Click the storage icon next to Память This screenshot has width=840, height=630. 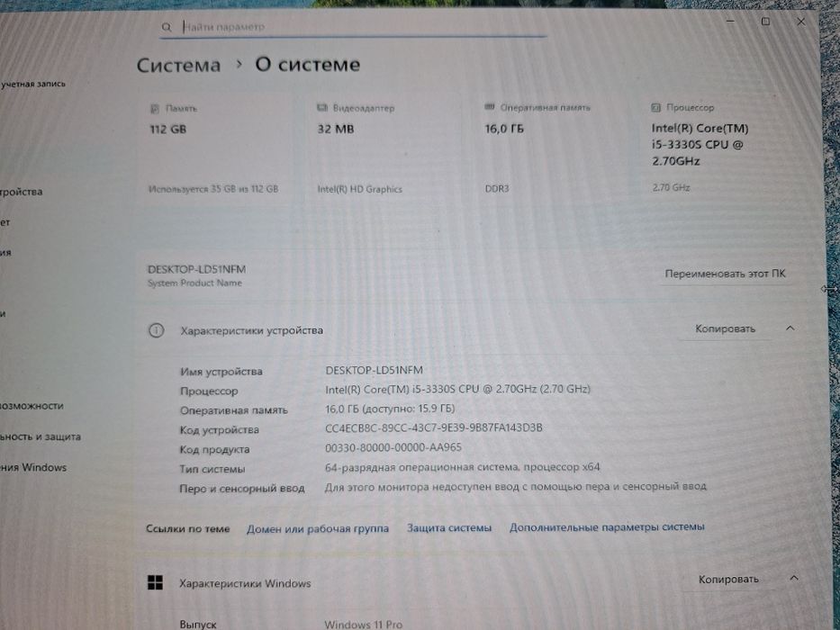click(154, 109)
